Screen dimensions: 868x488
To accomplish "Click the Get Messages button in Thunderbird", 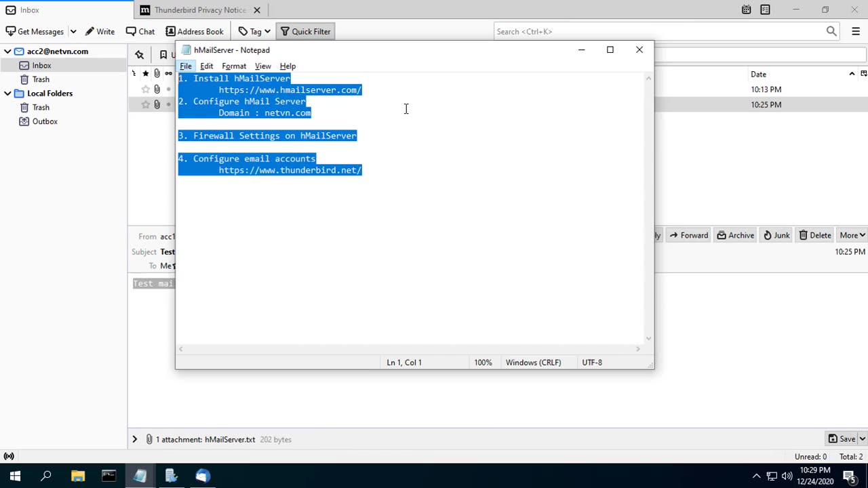I will [35, 31].
